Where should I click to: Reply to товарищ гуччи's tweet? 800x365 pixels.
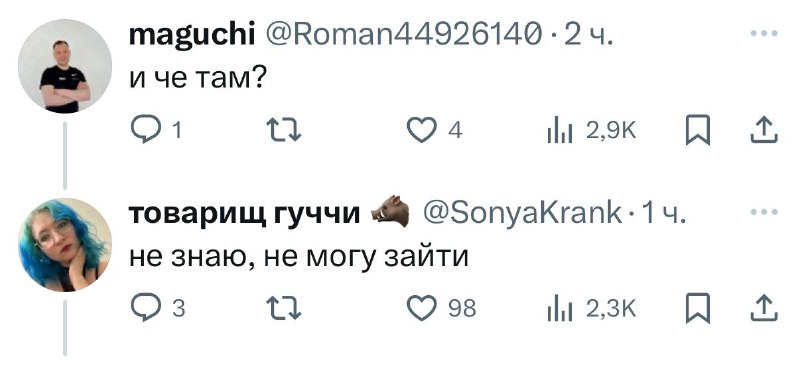[157, 308]
